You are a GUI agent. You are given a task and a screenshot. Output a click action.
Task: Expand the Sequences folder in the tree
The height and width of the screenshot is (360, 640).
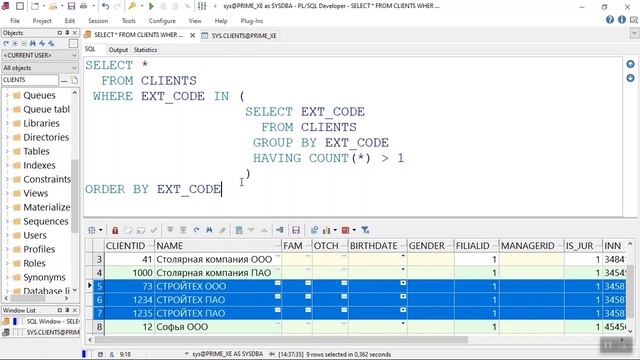tap(7, 221)
